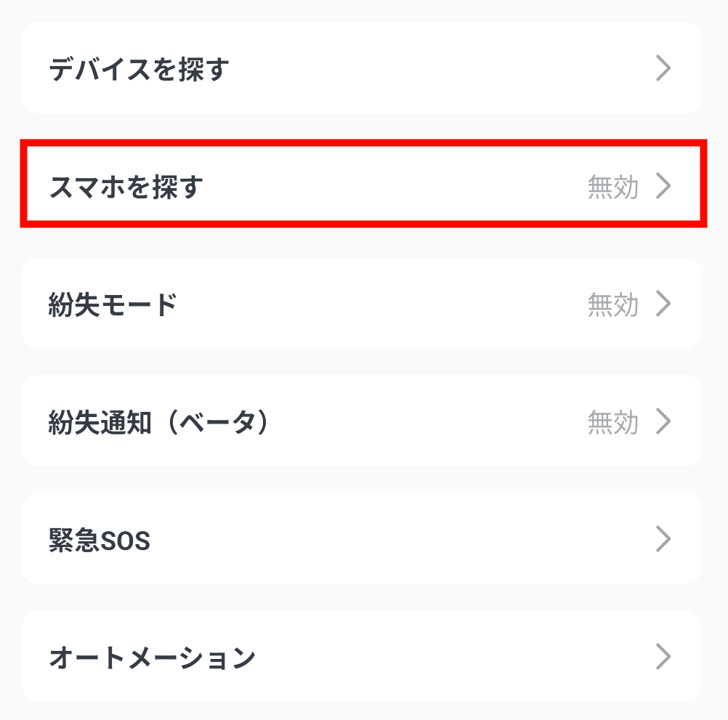Click the chevron icon for 緊急SOS

pyautogui.click(x=663, y=539)
